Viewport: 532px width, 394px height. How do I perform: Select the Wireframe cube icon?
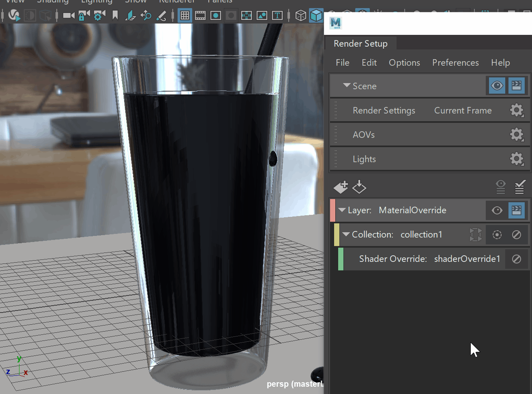click(x=300, y=16)
